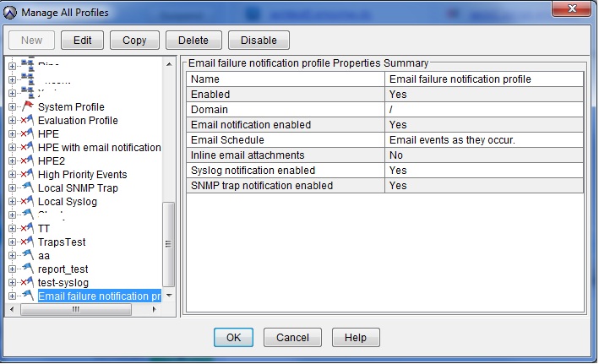Expand the test-syslog node
599x364 pixels.
(x=12, y=283)
